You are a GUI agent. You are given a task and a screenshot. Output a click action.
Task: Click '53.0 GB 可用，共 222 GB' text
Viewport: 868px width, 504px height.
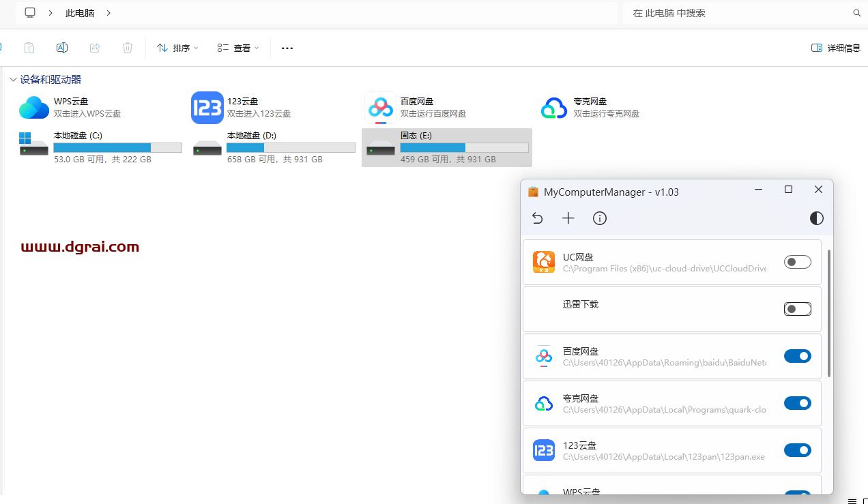tap(102, 160)
